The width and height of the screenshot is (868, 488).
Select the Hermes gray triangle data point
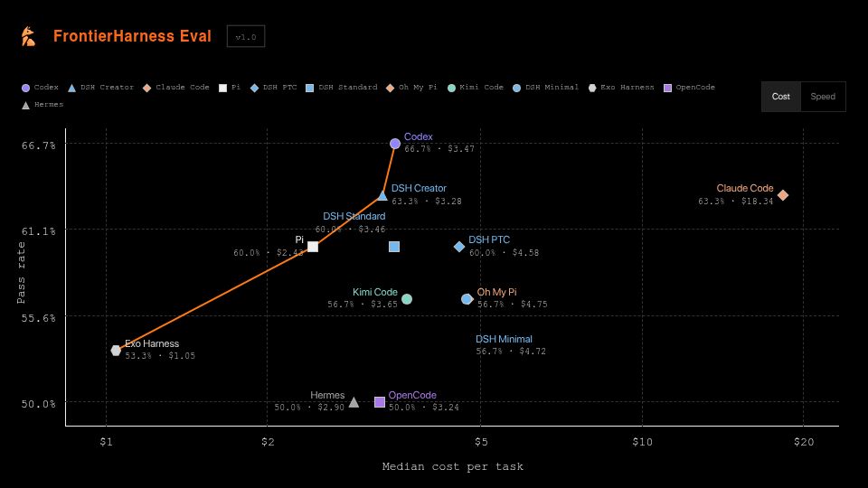[354, 402]
